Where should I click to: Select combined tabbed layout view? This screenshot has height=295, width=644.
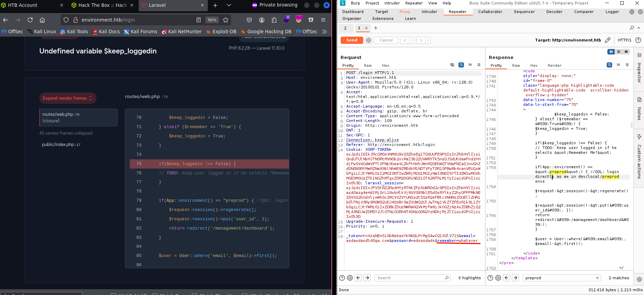626,52
